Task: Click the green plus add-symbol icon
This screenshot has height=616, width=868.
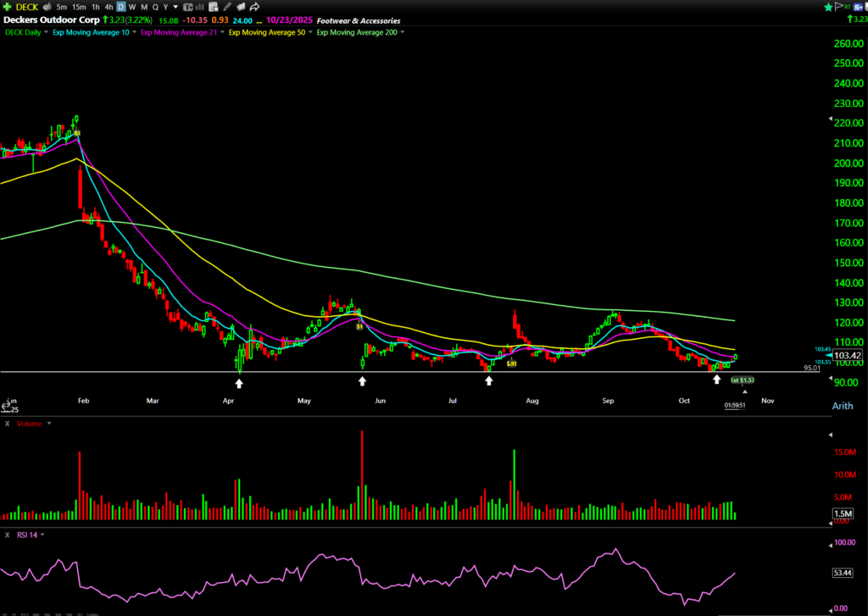Action: coord(7,7)
